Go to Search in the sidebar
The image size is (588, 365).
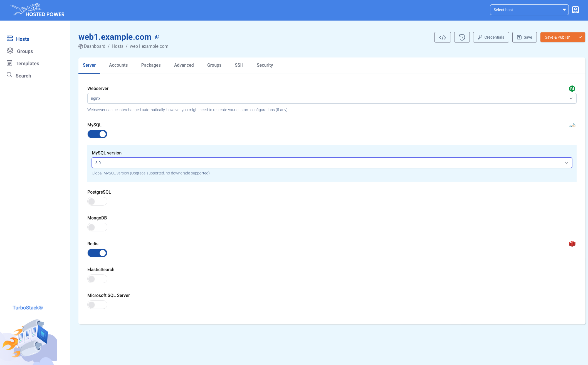(x=23, y=76)
